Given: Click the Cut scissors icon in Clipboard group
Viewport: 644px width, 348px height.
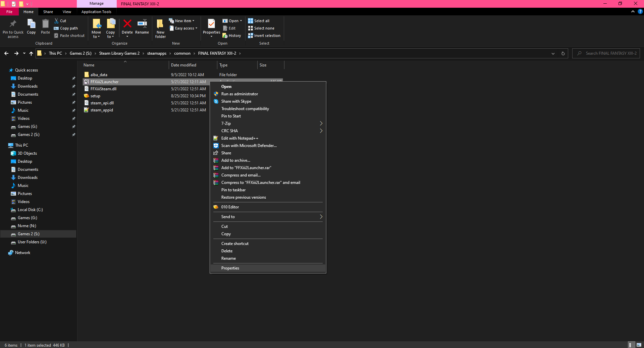Looking at the screenshot, I should [x=57, y=21].
